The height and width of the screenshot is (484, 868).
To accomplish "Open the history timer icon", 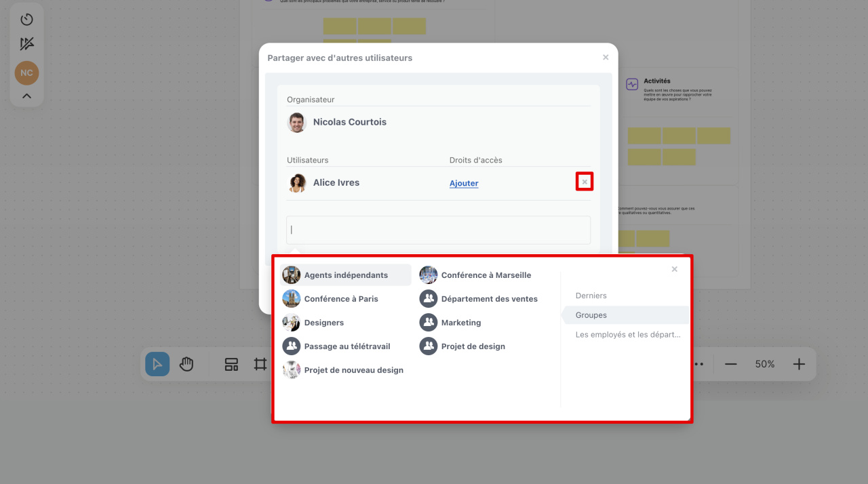I will (26, 20).
